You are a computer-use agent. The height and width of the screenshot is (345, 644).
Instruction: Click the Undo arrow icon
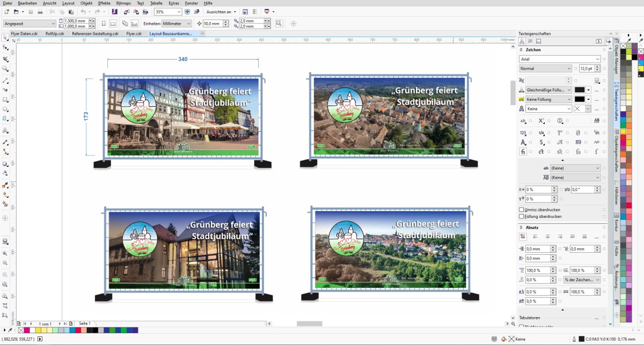click(83, 11)
